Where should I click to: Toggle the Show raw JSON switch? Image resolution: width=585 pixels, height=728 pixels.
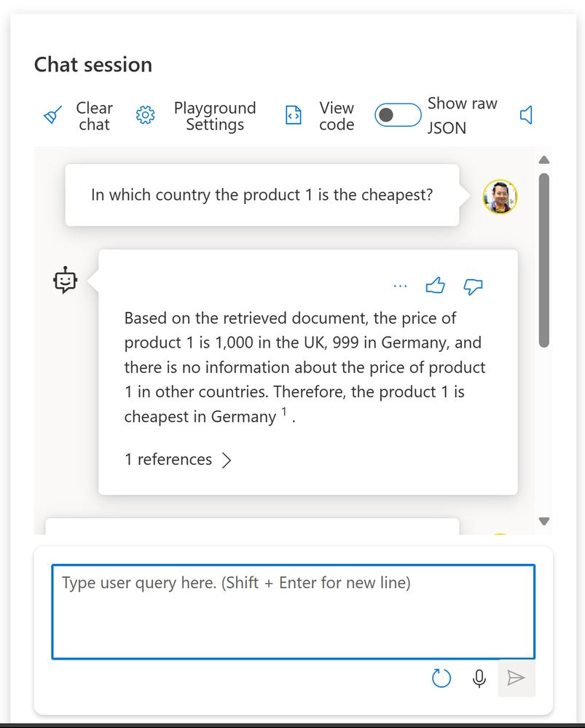[398, 114]
